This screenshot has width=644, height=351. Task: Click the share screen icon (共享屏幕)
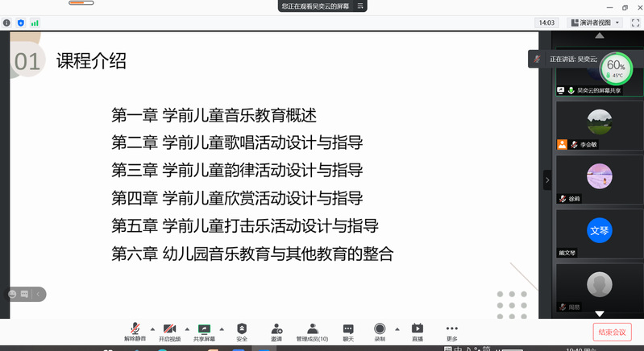(204, 329)
